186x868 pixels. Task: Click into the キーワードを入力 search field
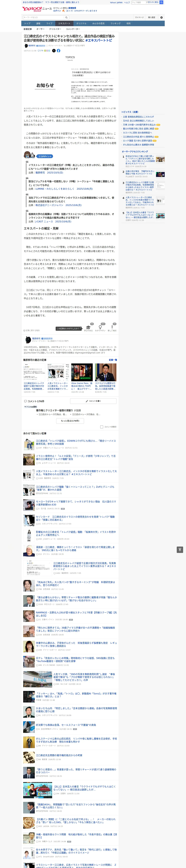click(43, 18)
